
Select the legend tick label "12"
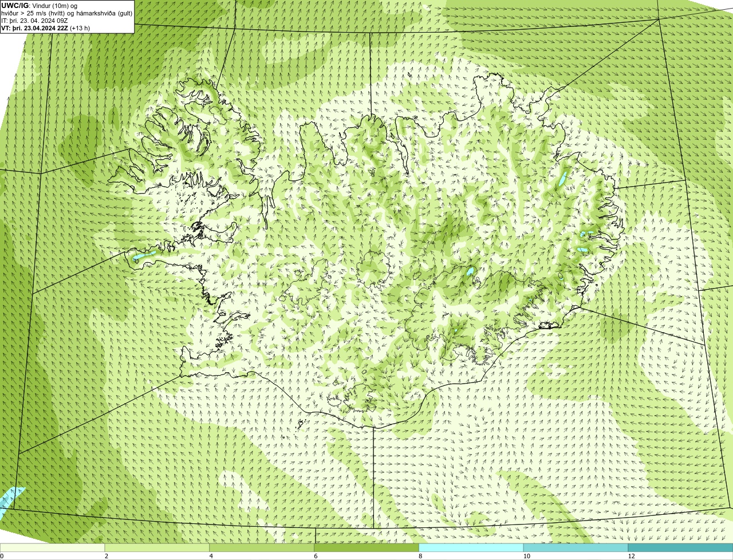tap(631, 556)
